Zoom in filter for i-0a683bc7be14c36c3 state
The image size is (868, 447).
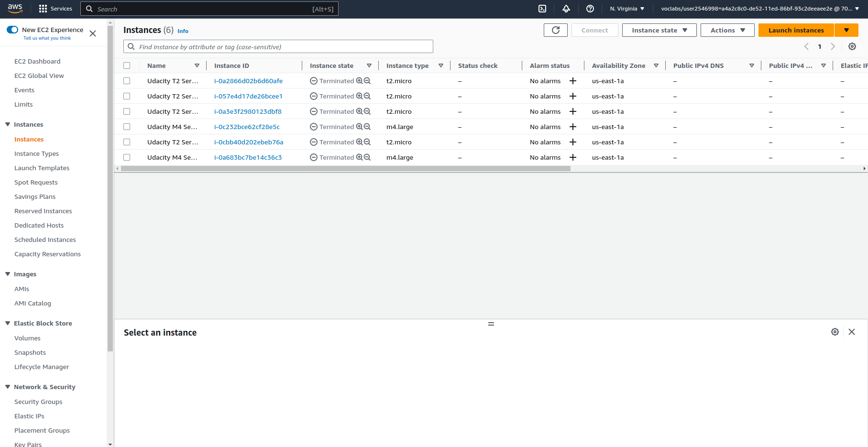[x=359, y=157]
